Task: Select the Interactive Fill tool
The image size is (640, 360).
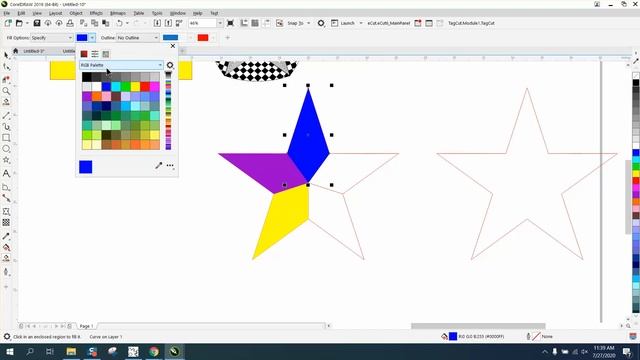Action: [6, 247]
